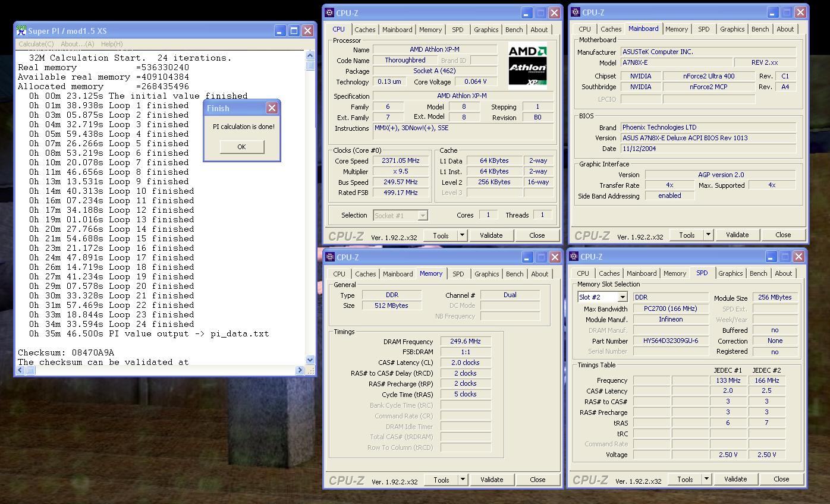This screenshot has height=504, width=830.
Task: Switch to Bench tab in Memory window
Action: [x=515, y=274]
